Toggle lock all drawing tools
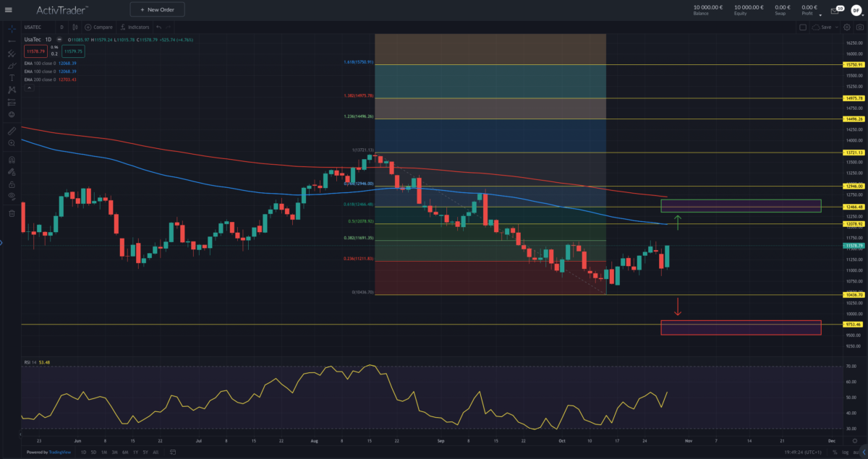Viewport: 868px width, 459px height. point(12,184)
